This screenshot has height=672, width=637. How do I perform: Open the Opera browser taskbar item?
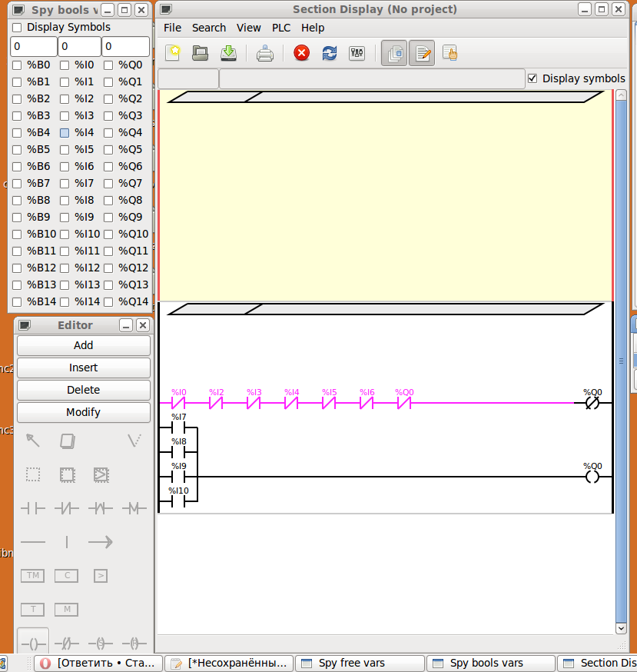(98, 663)
